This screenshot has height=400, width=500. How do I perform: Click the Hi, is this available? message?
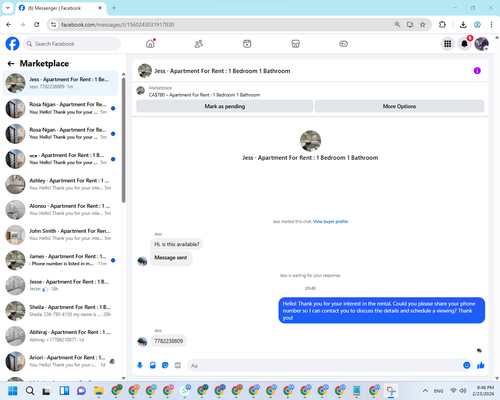pyautogui.click(x=177, y=244)
